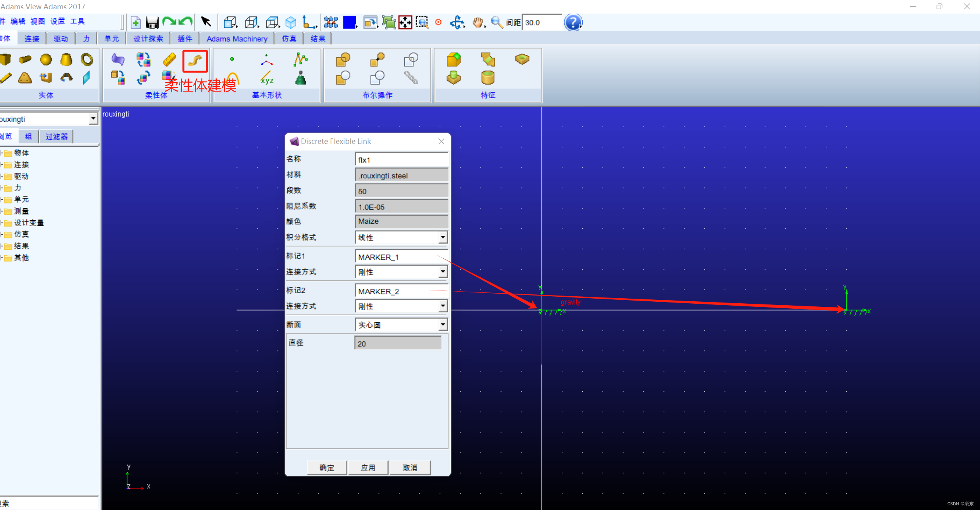Click the blue help question icon
The image size is (980, 510).
coord(573,22)
